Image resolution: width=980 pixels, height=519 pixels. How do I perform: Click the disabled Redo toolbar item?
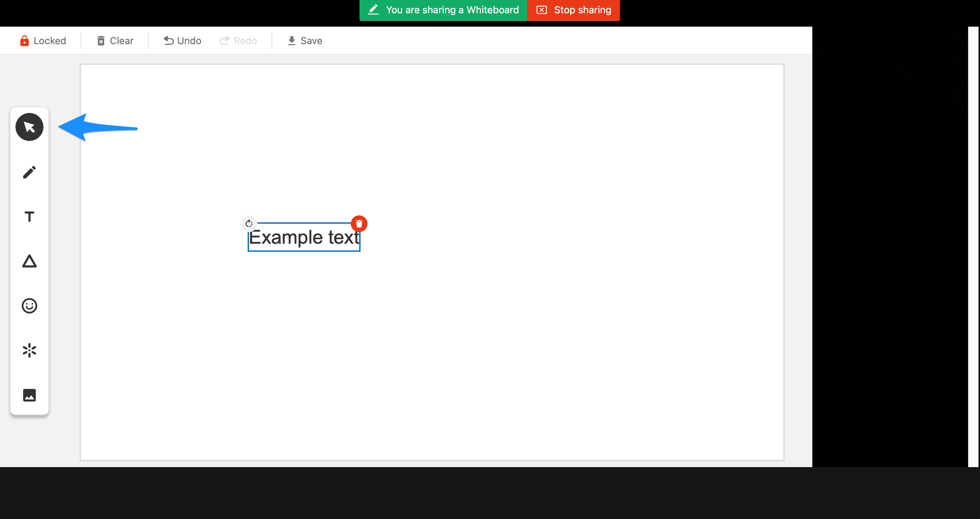(x=238, y=40)
